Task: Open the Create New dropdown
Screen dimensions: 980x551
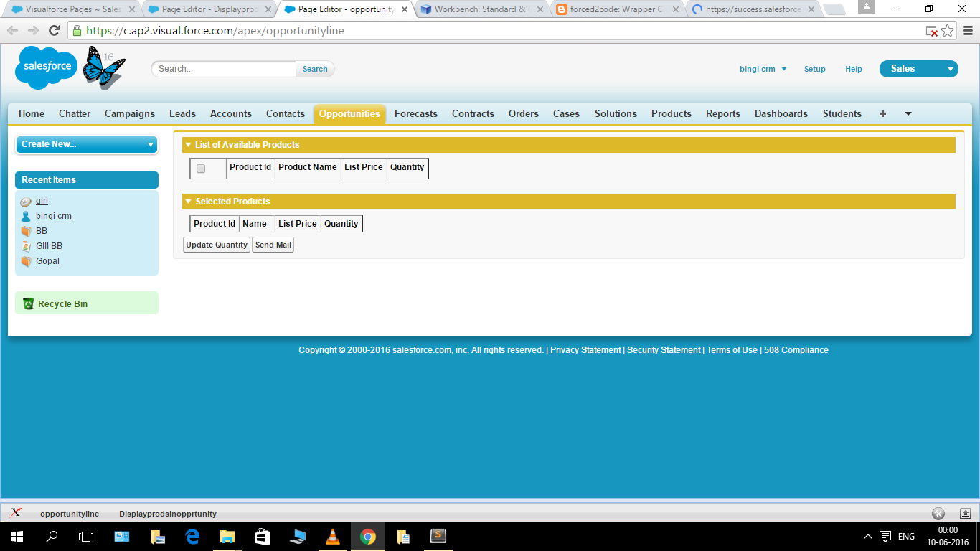Action: click(x=87, y=144)
